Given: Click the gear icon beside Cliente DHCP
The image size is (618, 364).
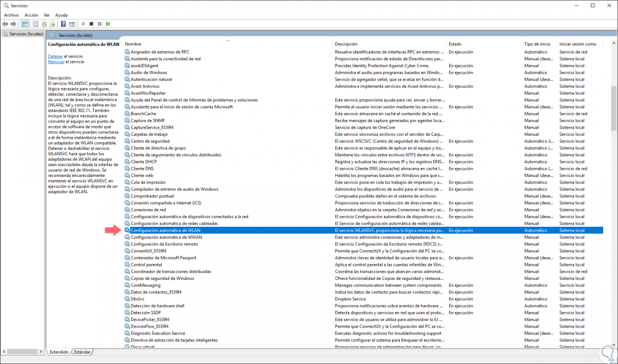Looking at the screenshot, I should point(127,162).
